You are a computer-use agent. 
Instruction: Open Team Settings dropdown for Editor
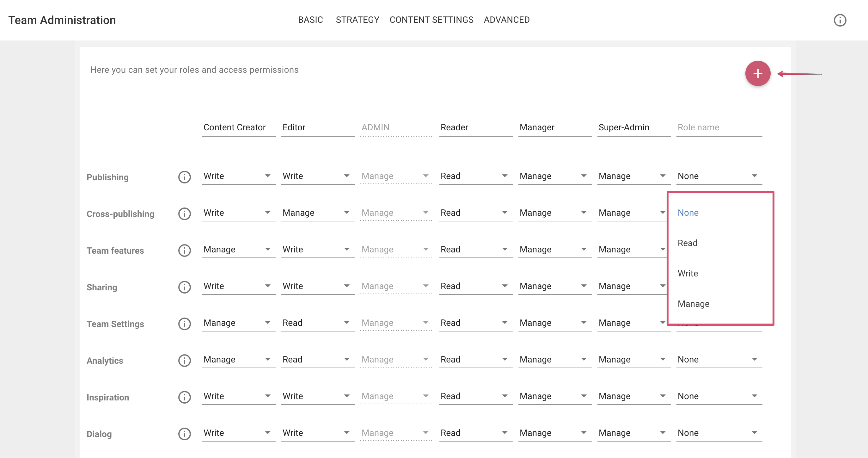(318, 323)
